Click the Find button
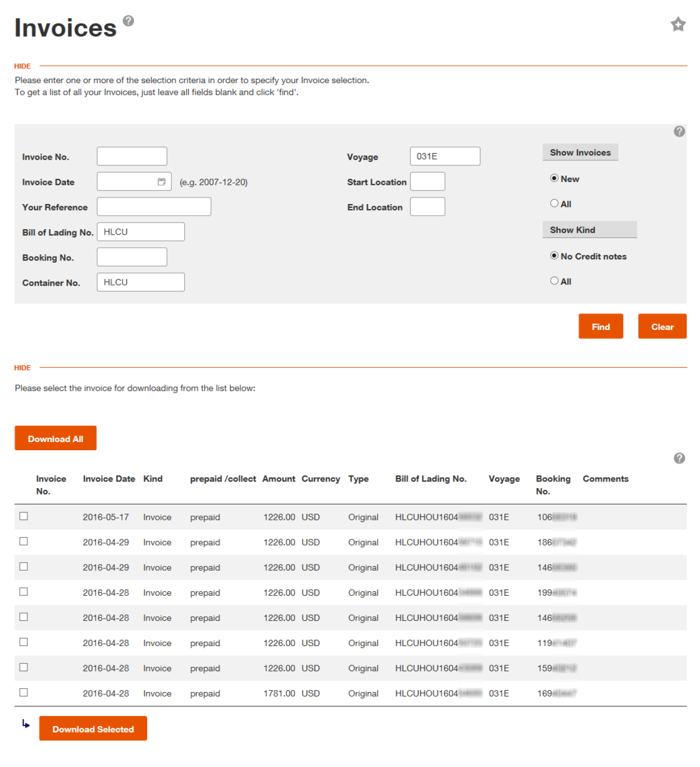700x767 pixels. (x=600, y=326)
